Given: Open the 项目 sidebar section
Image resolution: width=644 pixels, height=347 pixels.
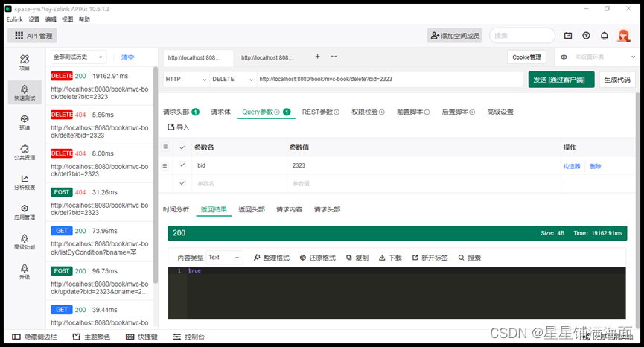Looking at the screenshot, I should tap(25, 63).
